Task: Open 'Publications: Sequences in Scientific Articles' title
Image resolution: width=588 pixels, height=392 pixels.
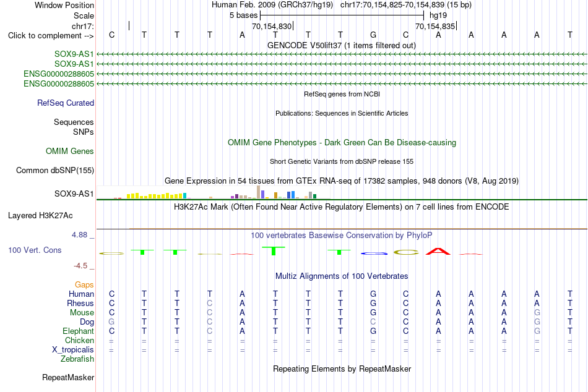Action: [342, 113]
